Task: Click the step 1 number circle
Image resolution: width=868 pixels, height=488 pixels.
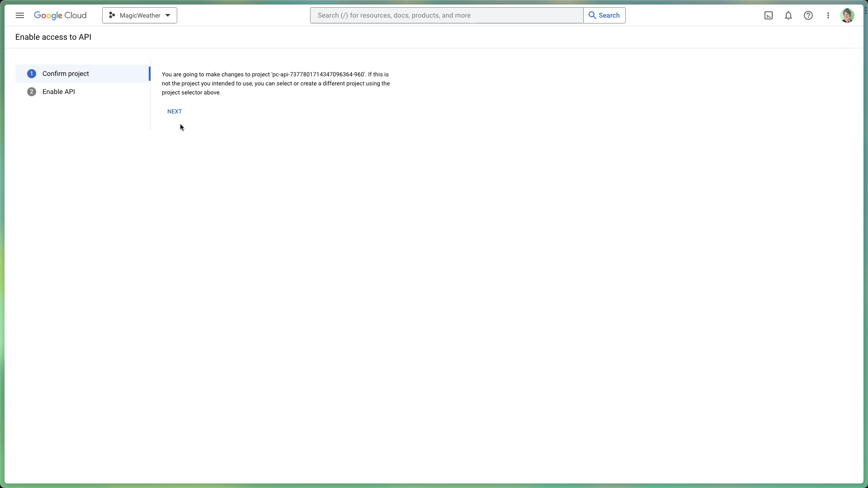Action: click(x=32, y=74)
